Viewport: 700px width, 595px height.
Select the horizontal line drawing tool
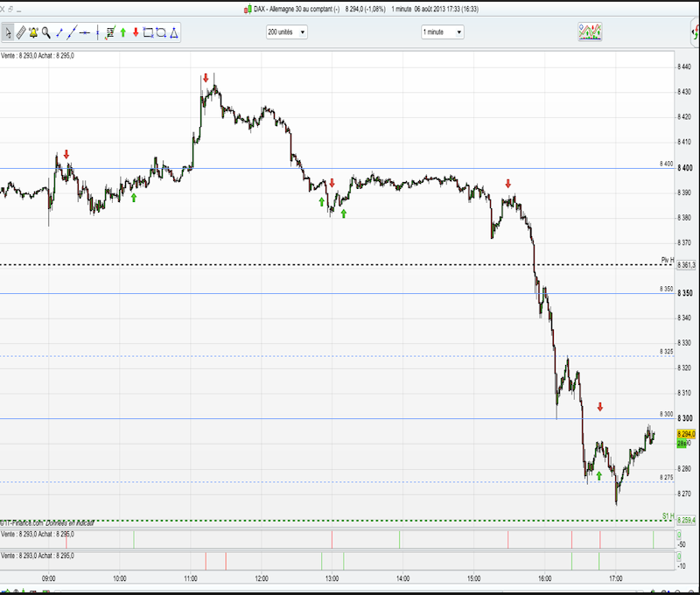(x=84, y=32)
